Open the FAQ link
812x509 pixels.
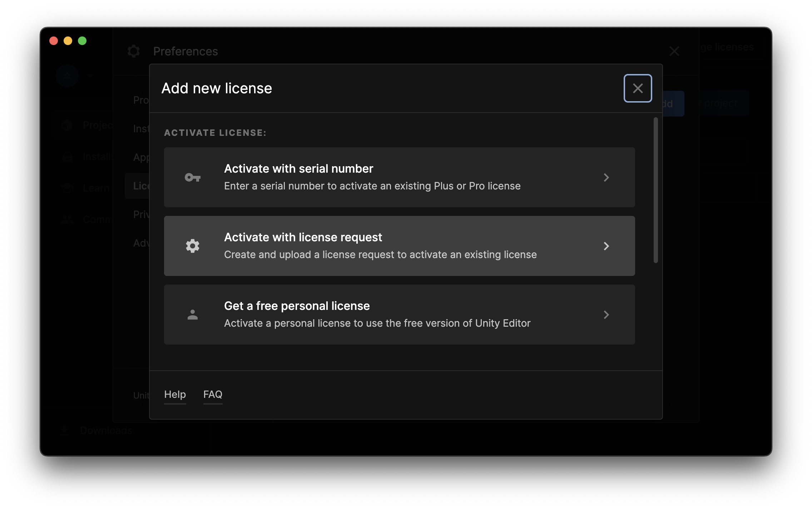pos(213,394)
